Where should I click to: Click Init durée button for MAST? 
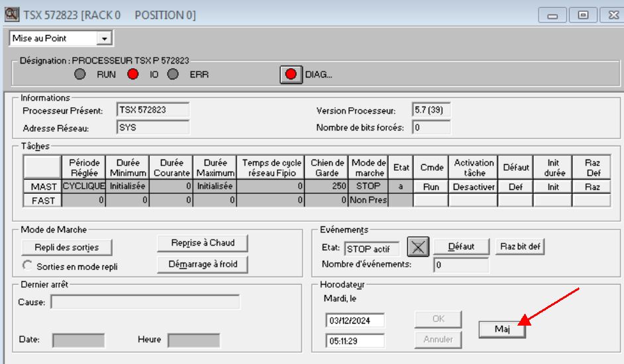[x=552, y=187]
